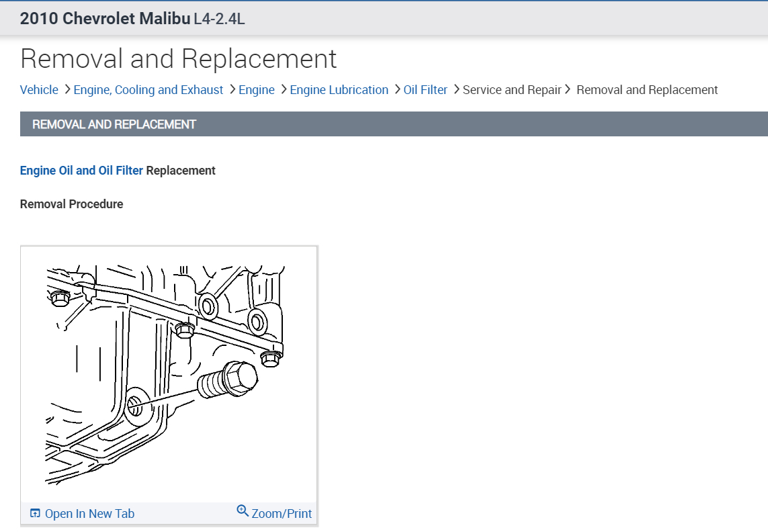Screen dimensions: 768x532
Task: Click the 2010 Chevrolet Malibu vehicle title
Action: coord(105,19)
